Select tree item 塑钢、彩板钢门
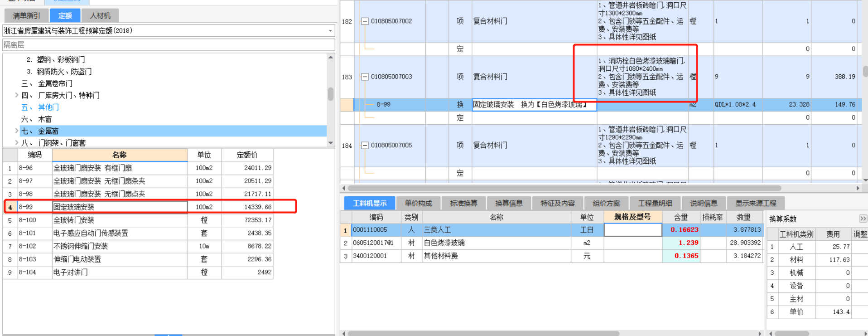868x336 pixels. (x=61, y=59)
